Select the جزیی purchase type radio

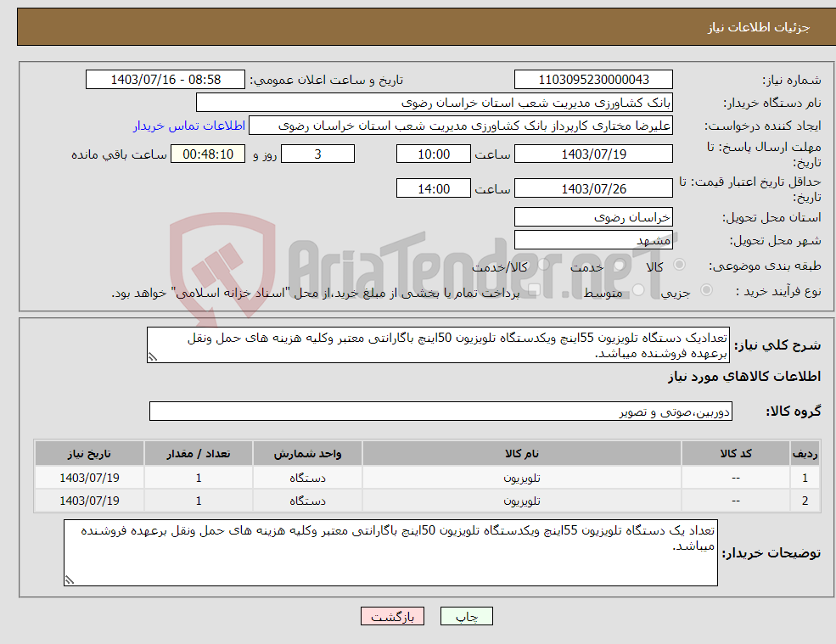[706, 290]
